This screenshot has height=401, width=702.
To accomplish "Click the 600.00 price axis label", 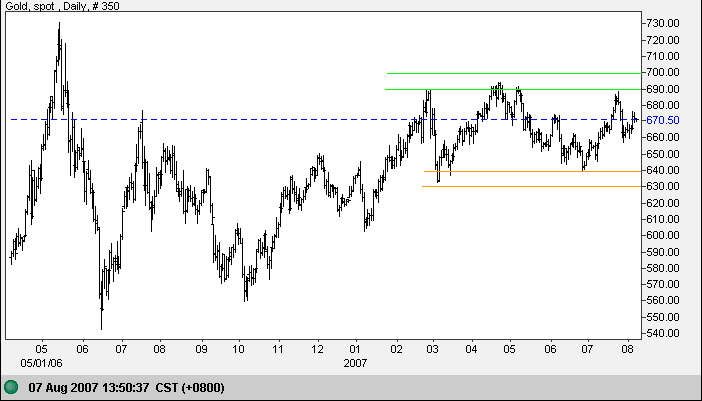I will click(663, 235).
